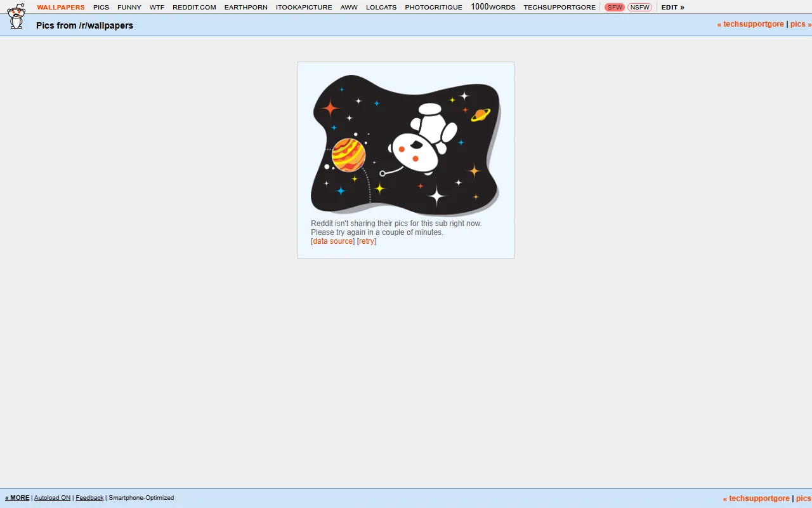
Task: Open the data source link
Action: point(332,241)
